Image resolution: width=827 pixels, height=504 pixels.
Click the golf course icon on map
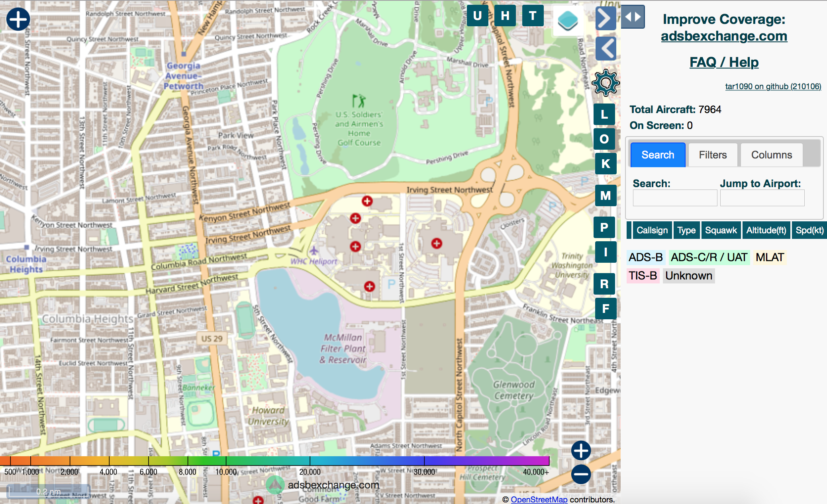[359, 101]
